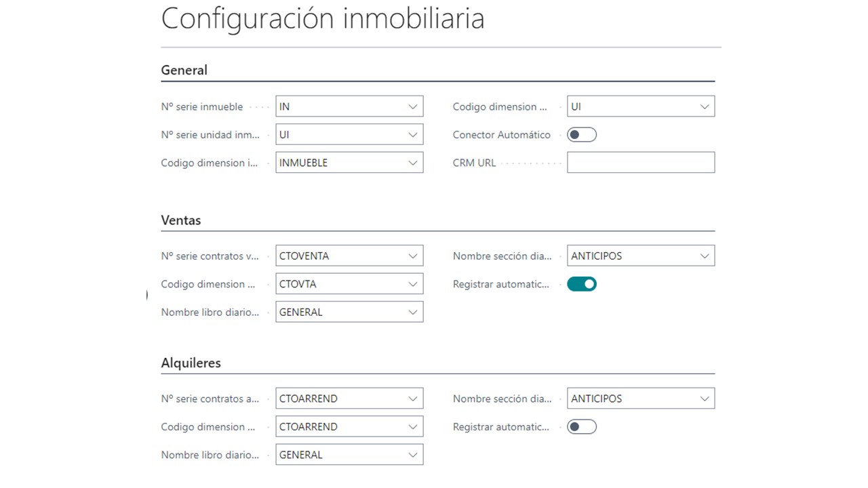Expand ANTICIPOS section dropdown in Ventas
Screen dimensions: 868x488
click(704, 256)
